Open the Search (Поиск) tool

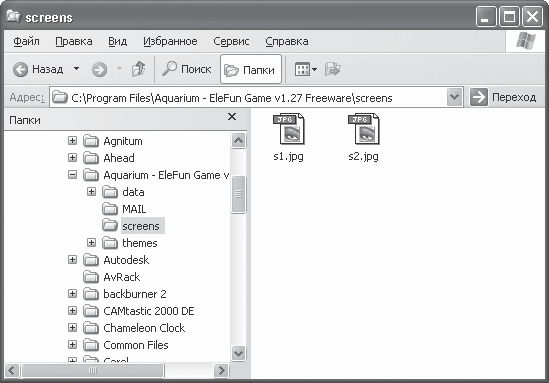coord(187,69)
